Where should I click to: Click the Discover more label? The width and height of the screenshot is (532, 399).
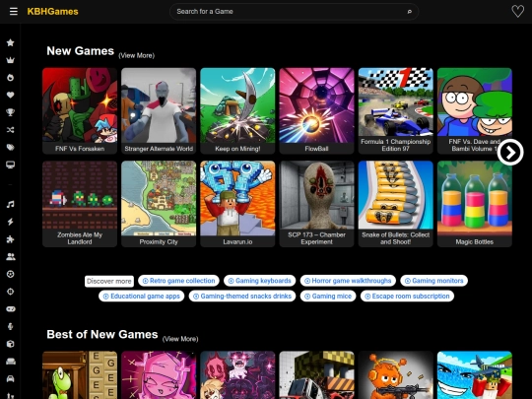click(x=109, y=281)
